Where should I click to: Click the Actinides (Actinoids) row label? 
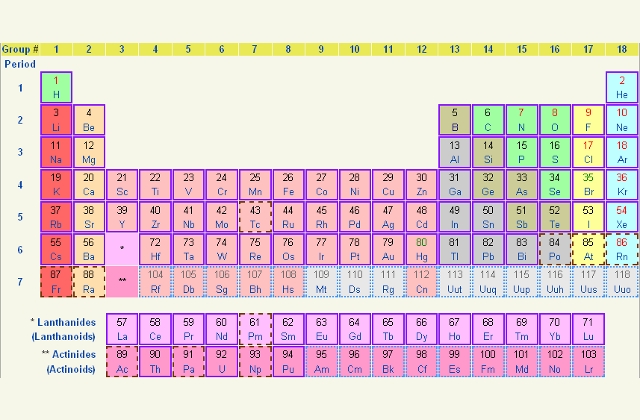point(60,361)
